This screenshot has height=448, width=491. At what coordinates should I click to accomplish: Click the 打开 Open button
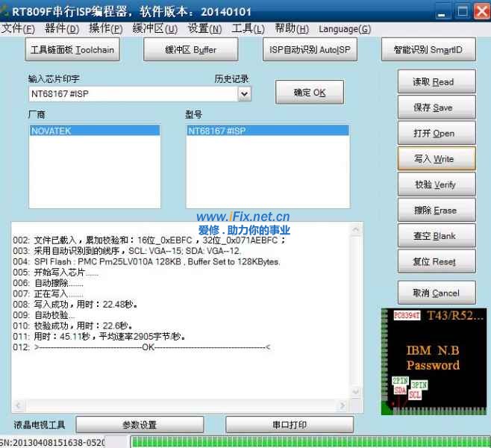tap(437, 133)
